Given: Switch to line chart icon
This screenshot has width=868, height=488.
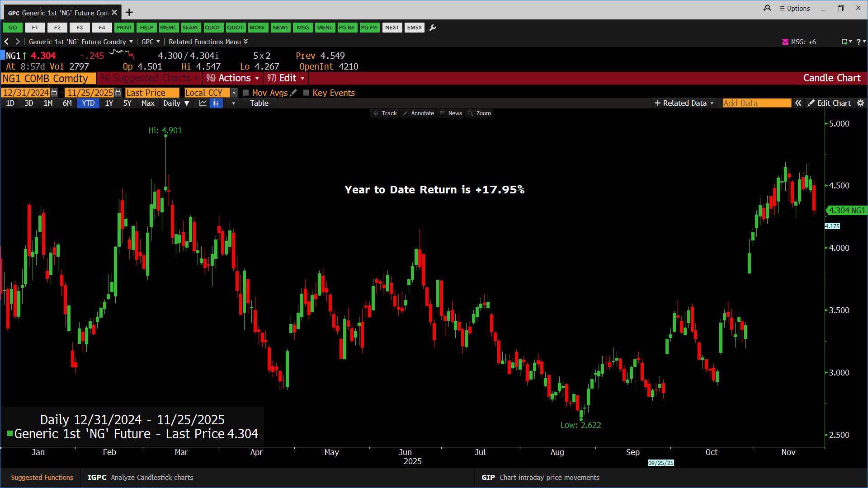Looking at the screenshot, I should pos(203,103).
